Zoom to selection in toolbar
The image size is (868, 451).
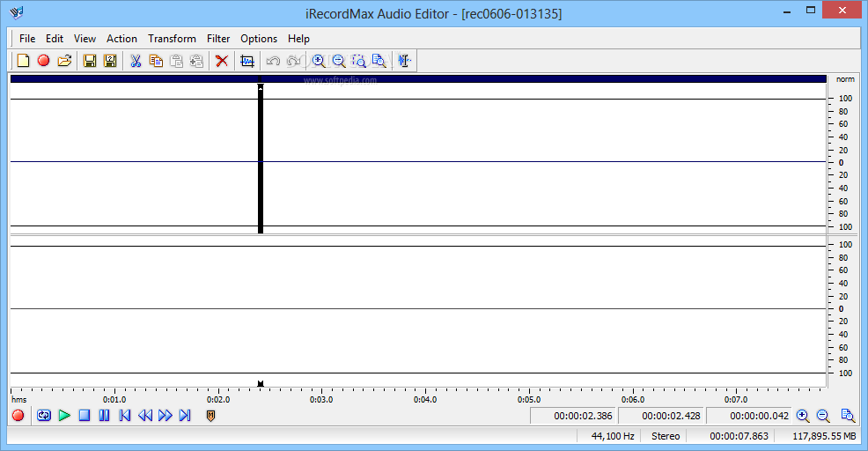(x=358, y=61)
